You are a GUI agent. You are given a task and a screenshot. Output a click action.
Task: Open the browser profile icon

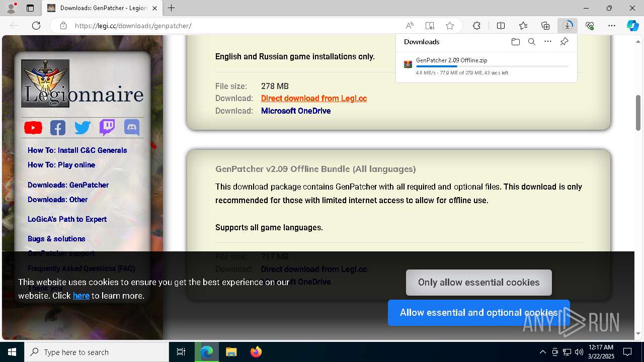[11, 8]
